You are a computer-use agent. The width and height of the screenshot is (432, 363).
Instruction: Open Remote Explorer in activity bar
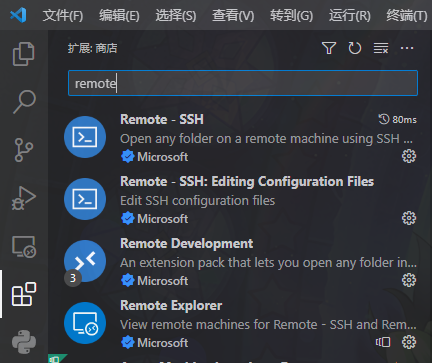coord(24,247)
